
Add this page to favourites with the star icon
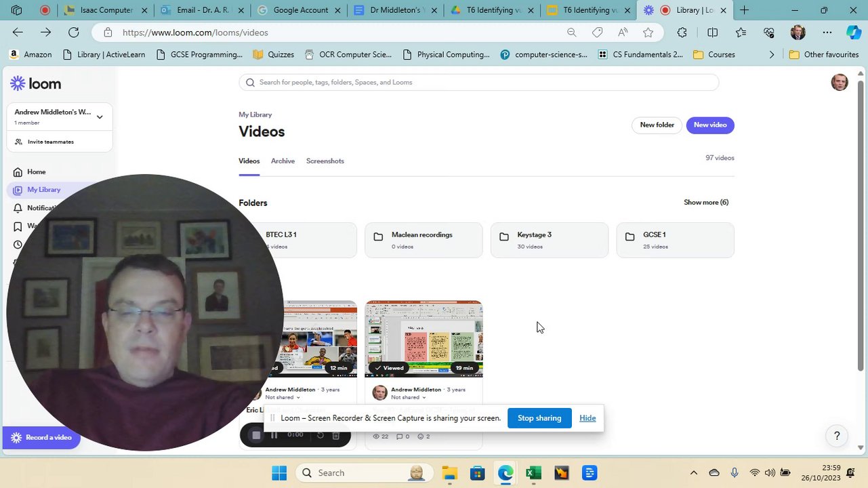tap(648, 33)
